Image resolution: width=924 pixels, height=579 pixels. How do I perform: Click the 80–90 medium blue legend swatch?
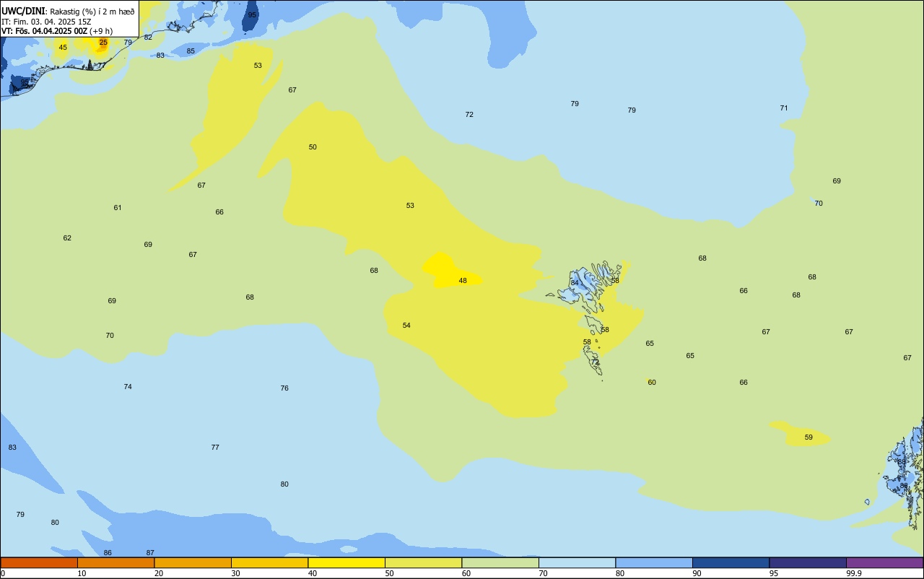click(x=654, y=562)
